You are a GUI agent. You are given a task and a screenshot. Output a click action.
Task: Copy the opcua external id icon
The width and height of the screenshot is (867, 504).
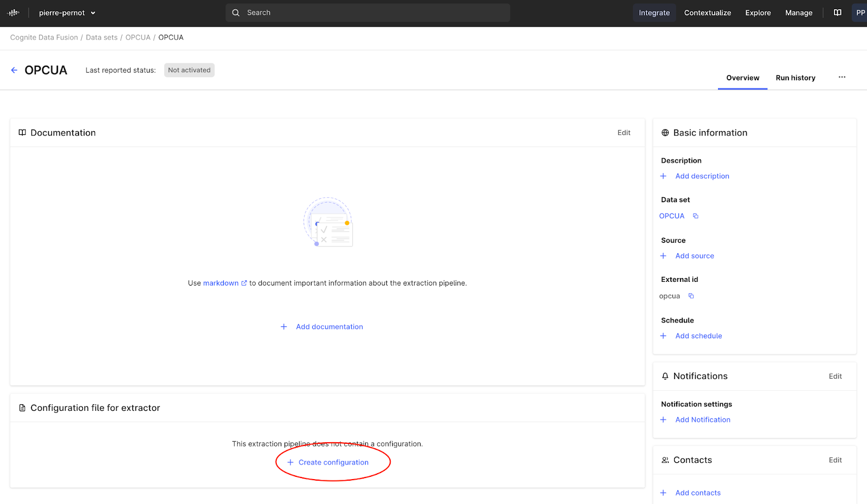click(691, 296)
